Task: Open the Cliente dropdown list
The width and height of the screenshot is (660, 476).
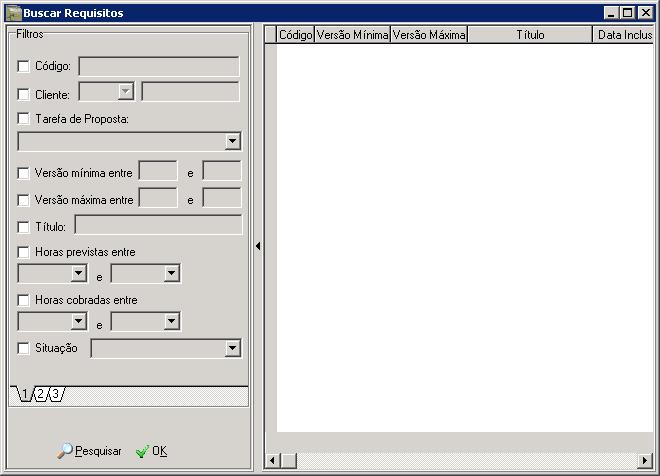Action: (125, 91)
